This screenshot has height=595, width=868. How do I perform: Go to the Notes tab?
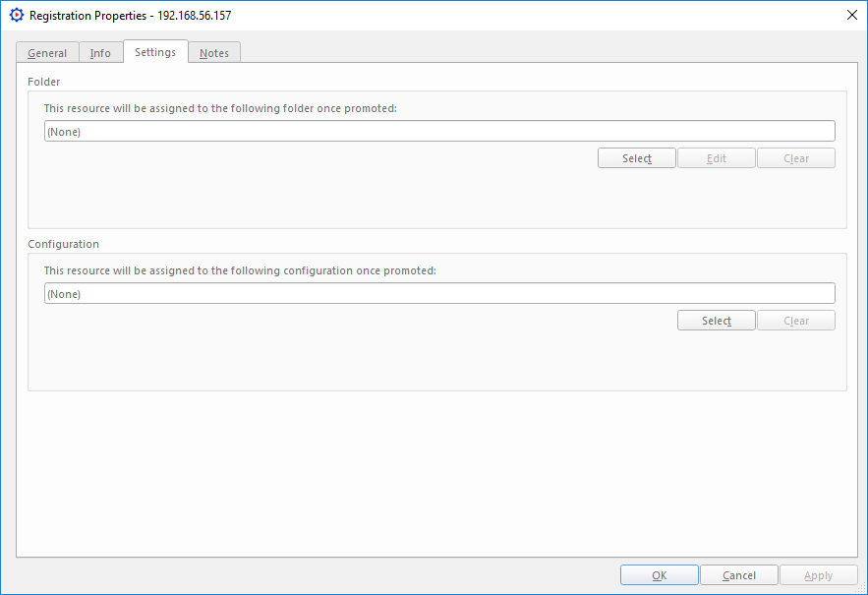tap(214, 53)
